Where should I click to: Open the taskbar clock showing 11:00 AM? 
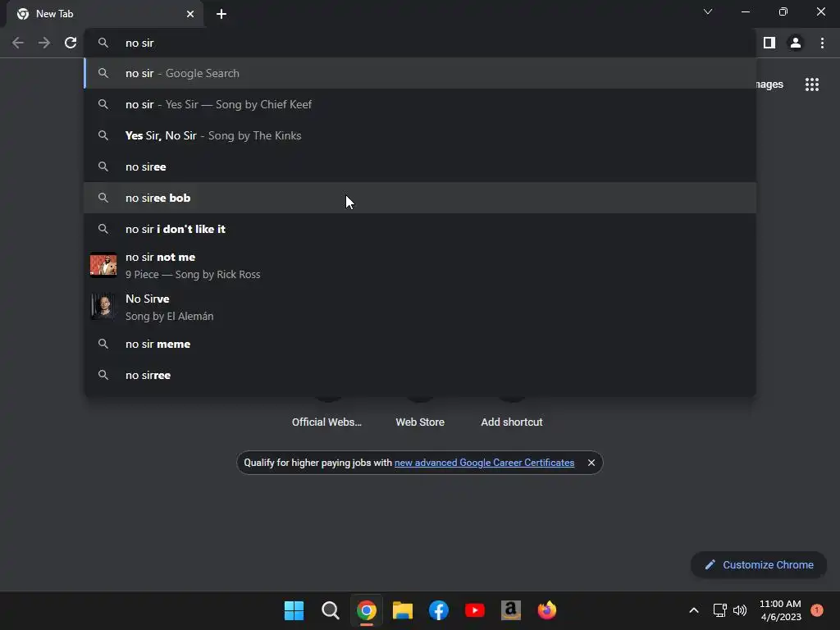click(x=780, y=610)
